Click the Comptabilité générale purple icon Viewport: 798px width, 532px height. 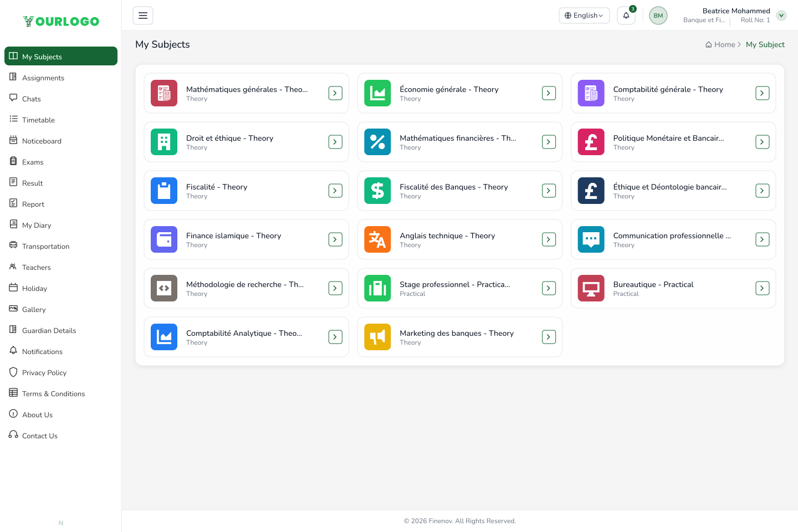(x=591, y=93)
